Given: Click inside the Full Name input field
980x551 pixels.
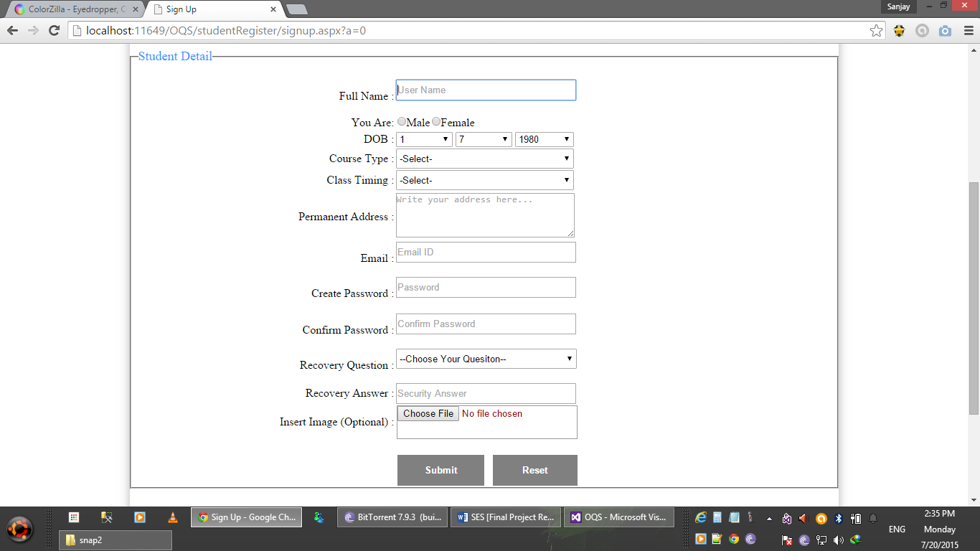Looking at the screenshot, I should [x=485, y=90].
